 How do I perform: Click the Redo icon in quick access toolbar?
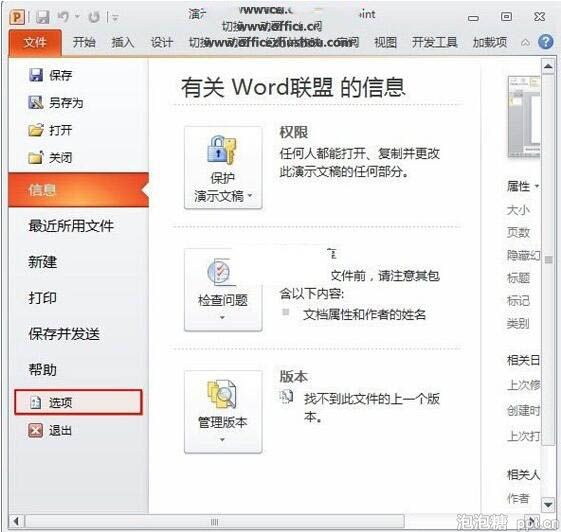[94, 17]
